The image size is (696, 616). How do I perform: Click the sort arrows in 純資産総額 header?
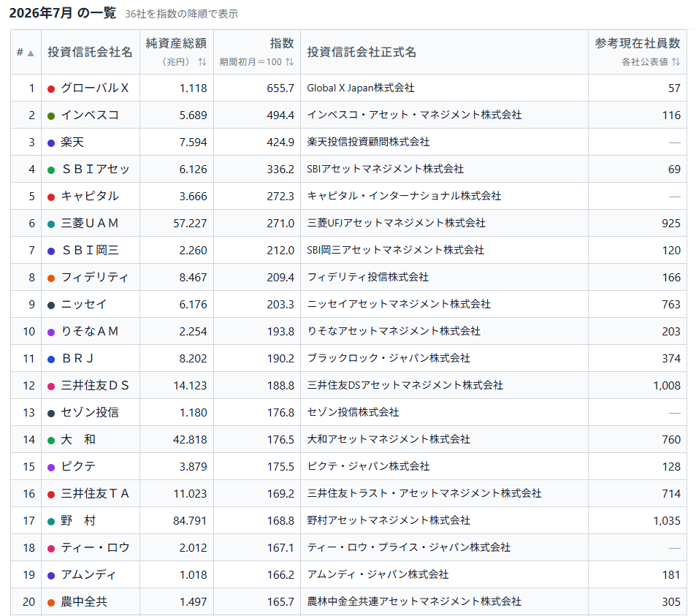point(202,61)
